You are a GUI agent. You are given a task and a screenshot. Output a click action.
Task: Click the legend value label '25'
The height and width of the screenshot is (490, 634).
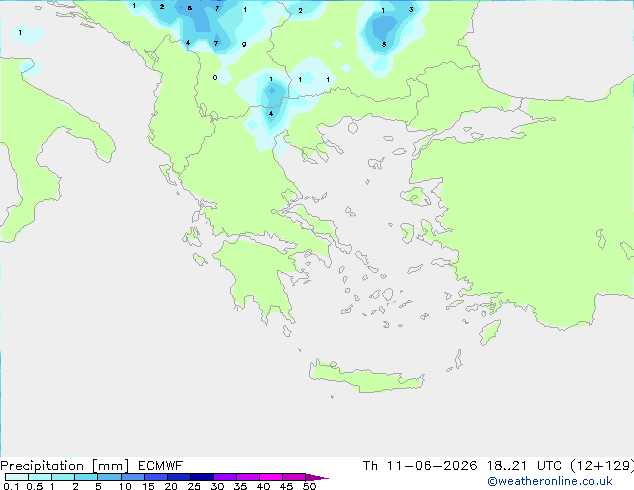click(x=194, y=486)
